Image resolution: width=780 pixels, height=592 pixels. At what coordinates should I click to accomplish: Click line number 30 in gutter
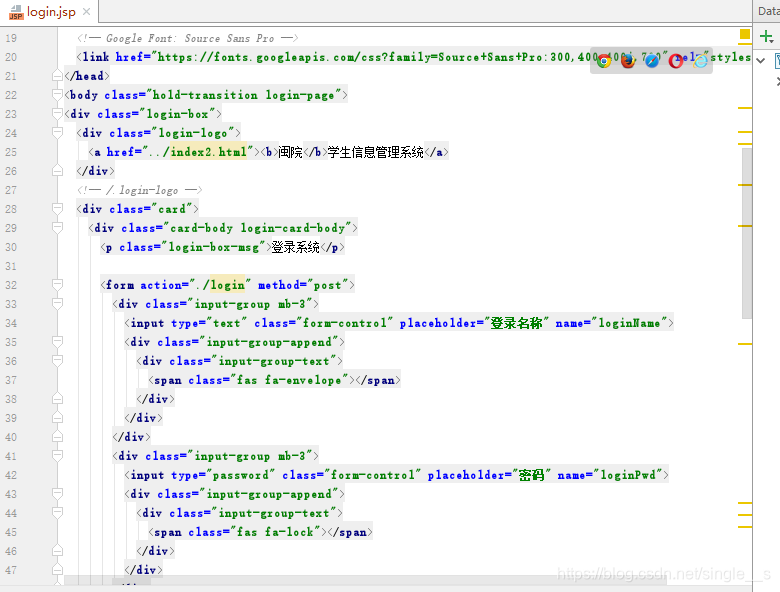click(11, 247)
